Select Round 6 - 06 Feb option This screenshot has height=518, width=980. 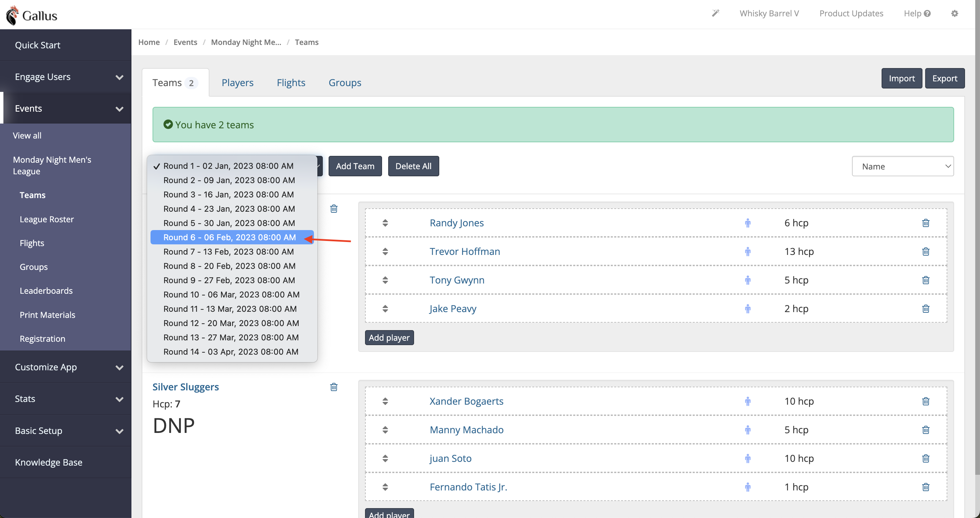pos(232,237)
